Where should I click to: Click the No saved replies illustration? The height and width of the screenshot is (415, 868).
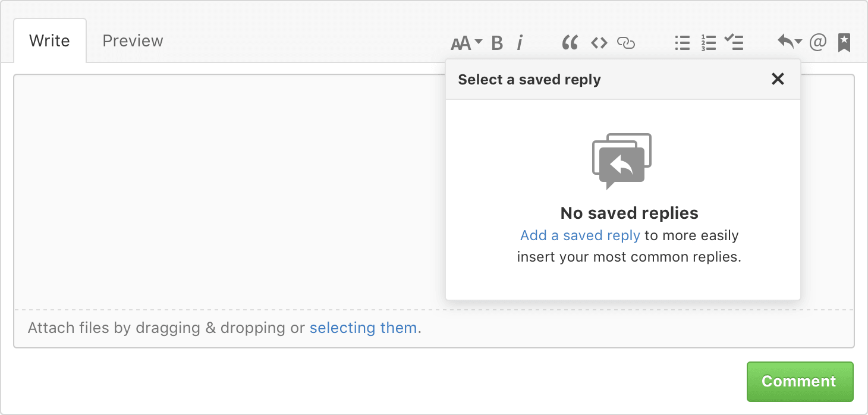click(x=621, y=159)
